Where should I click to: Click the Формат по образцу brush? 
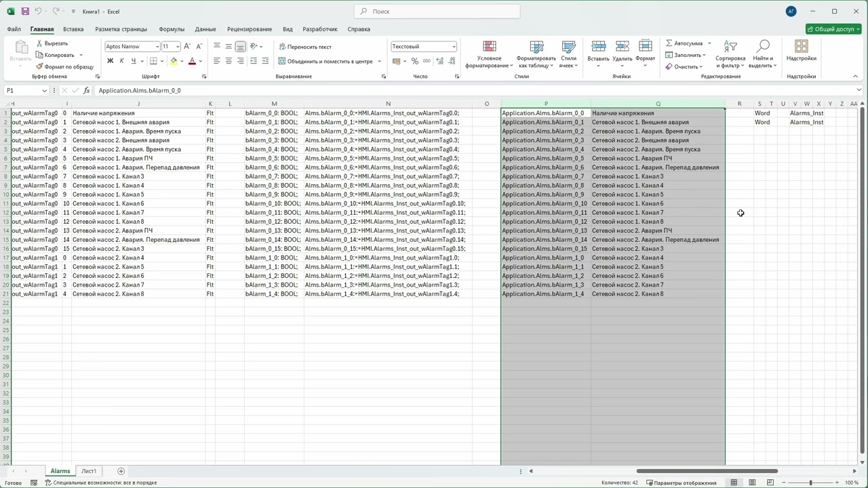pos(64,67)
